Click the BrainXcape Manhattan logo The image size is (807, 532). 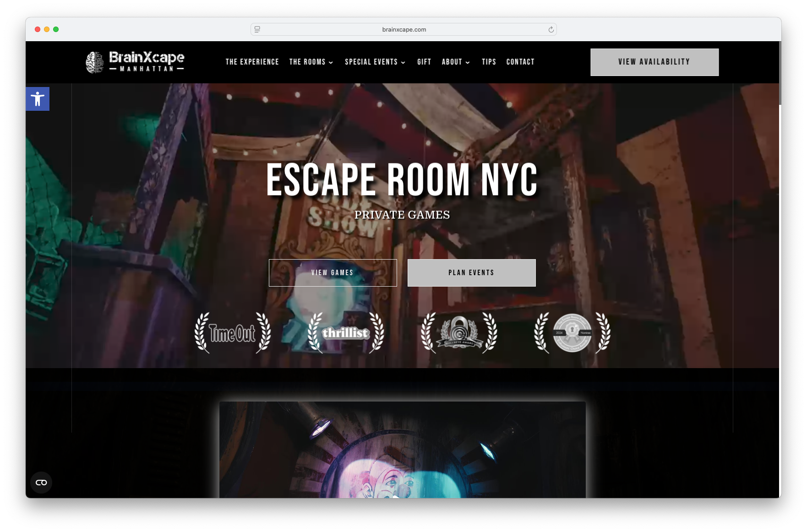click(135, 62)
